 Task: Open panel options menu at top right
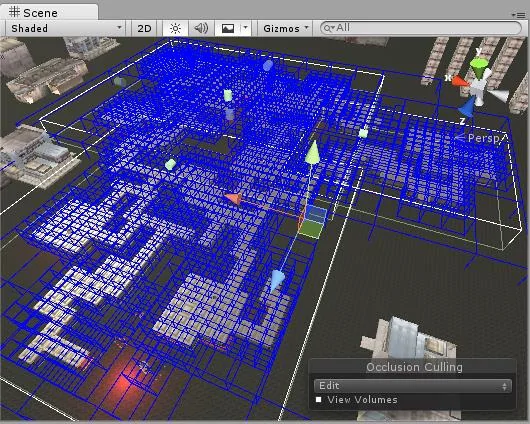519,15
